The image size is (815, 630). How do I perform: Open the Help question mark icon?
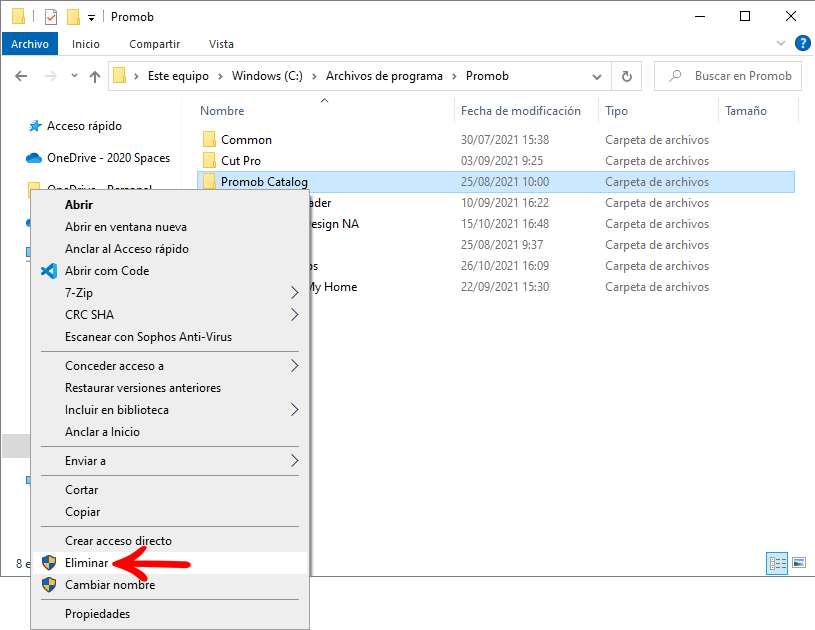[x=803, y=43]
